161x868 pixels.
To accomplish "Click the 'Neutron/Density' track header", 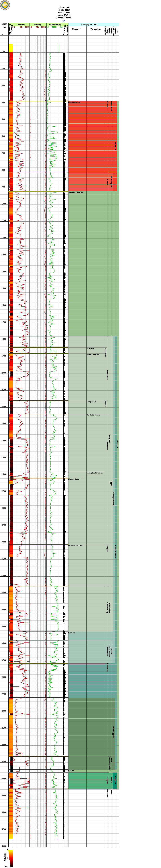I will tap(55, 25).
